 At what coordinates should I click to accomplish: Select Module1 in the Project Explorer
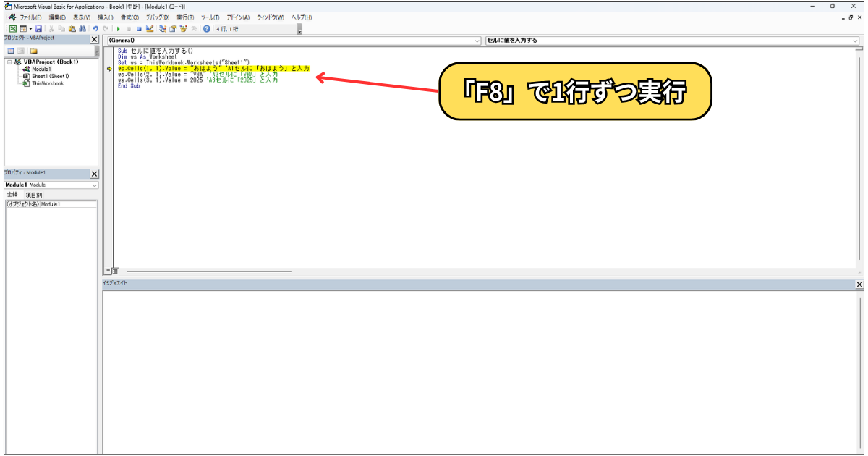(x=42, y=68)
